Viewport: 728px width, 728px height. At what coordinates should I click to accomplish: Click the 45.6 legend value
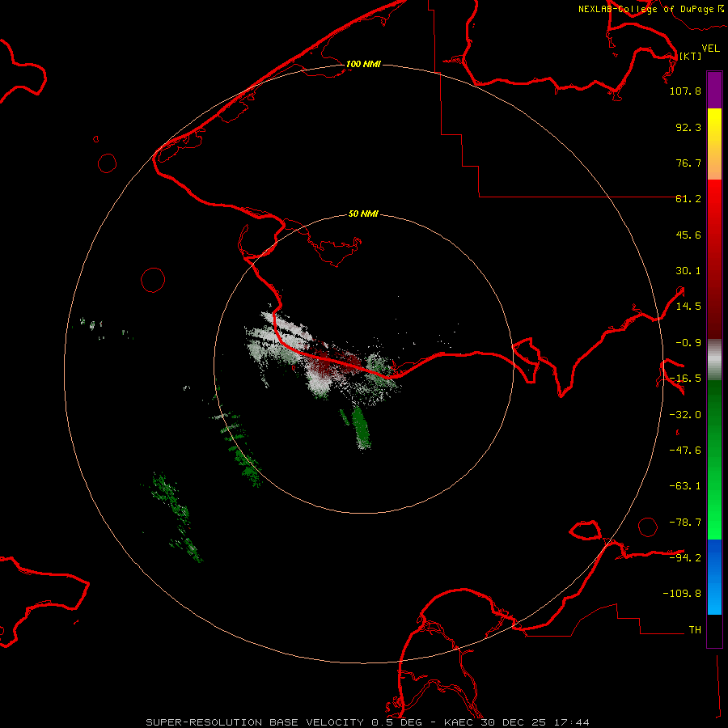tap(688, 235)
